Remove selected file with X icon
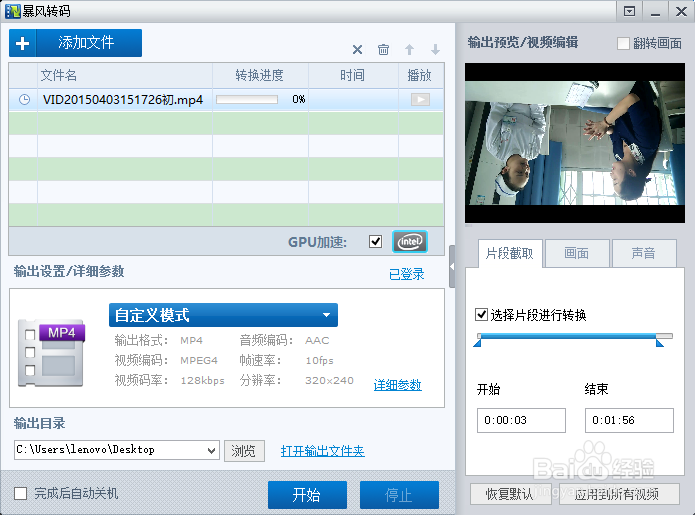 tap(357, 49)
